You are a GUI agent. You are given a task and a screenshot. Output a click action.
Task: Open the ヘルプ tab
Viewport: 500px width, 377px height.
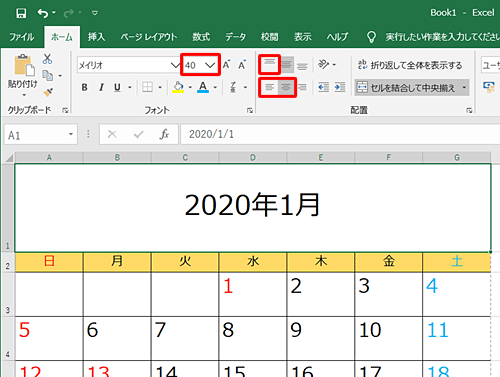337,37
